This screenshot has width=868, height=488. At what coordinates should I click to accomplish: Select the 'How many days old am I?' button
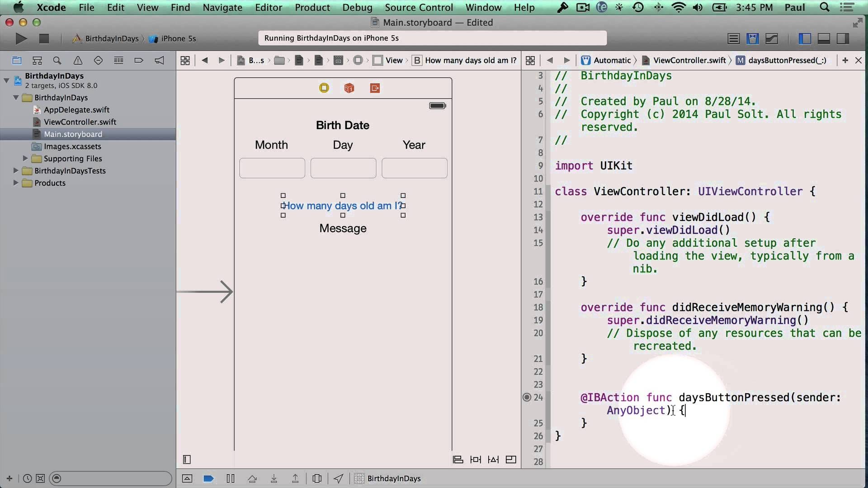point(342,206)
